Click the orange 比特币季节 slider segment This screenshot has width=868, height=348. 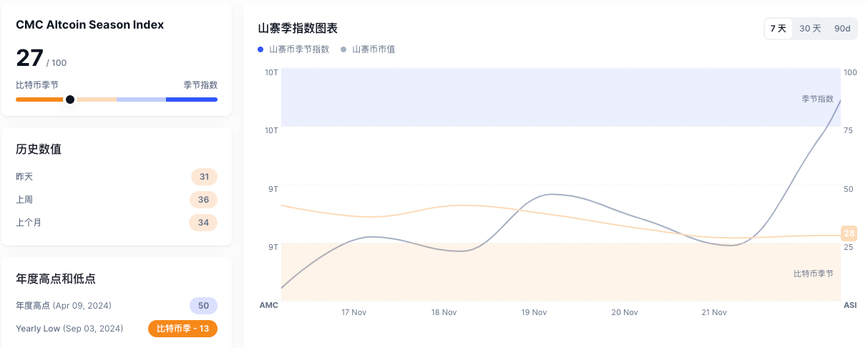(x=39, y=100)
